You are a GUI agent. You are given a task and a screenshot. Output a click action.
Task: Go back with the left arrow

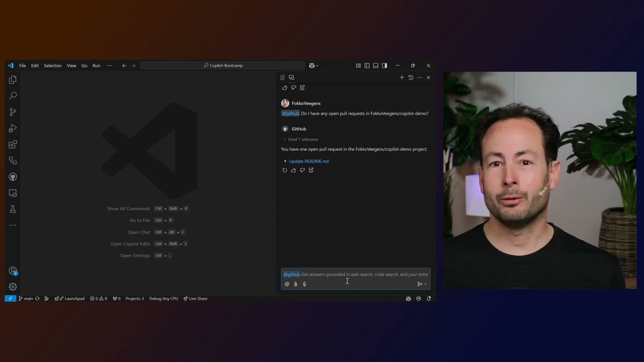point(124,65)
